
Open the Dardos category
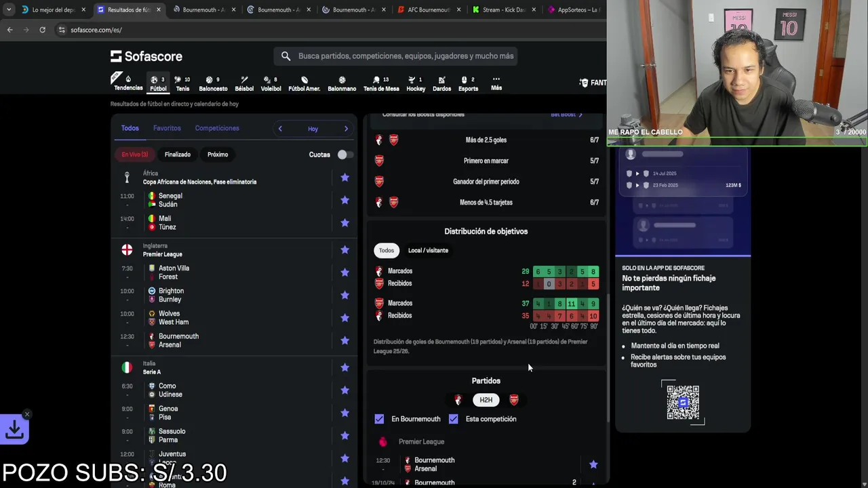coord(441,83)
